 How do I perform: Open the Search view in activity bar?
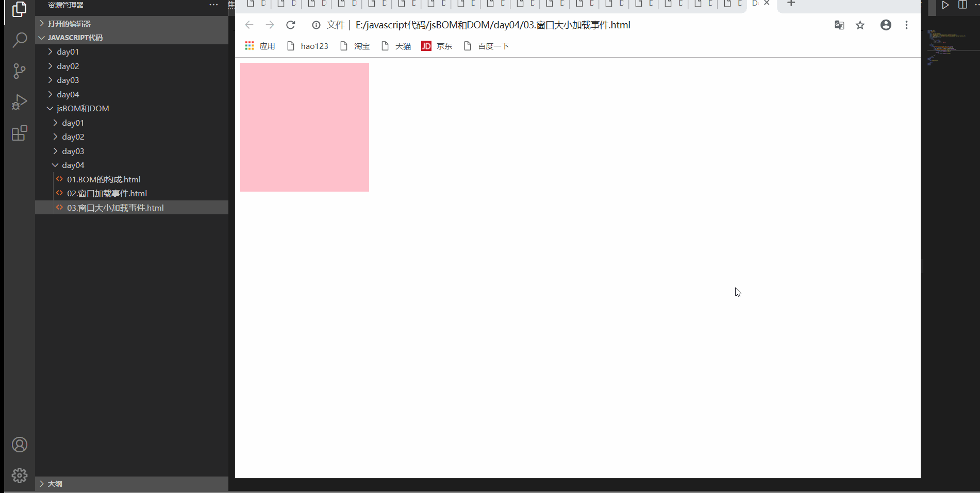click(x=19, y=40)
